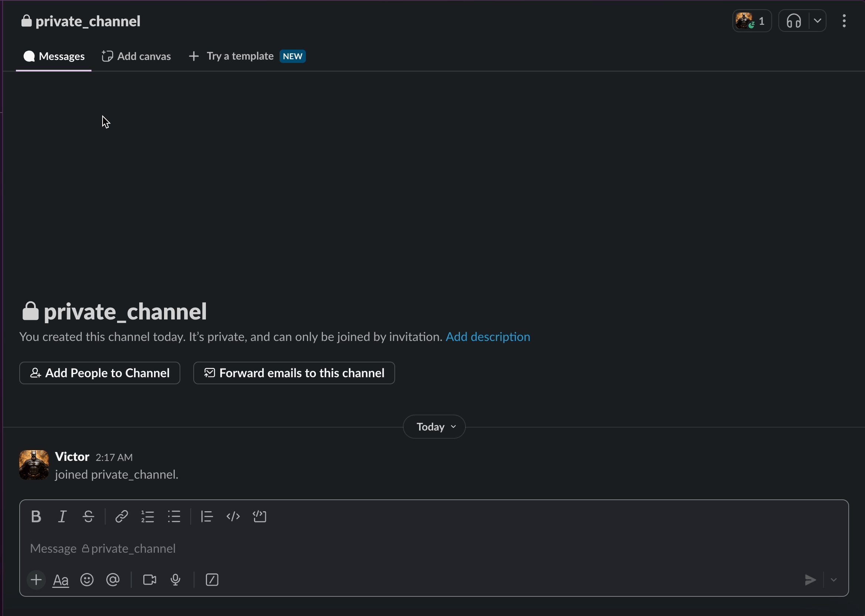
Task: Open the emoji picker
Action: click(87, 580)
